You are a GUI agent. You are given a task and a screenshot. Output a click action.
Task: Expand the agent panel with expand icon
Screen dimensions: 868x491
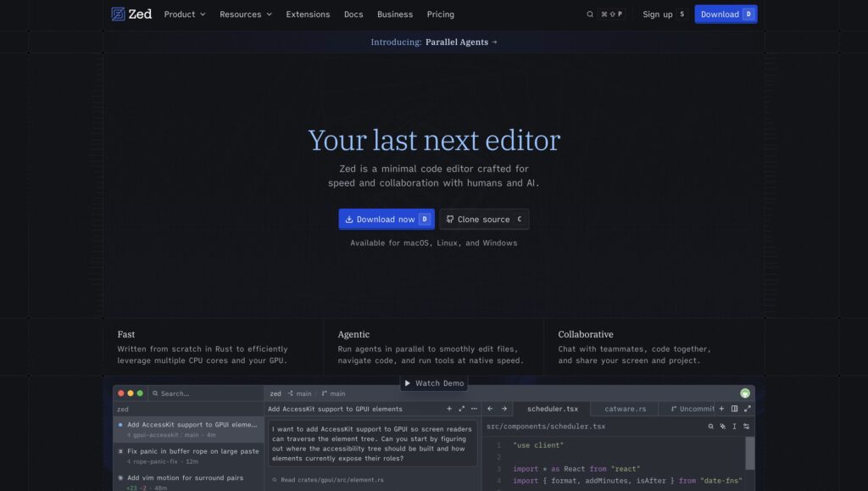click(x=462, y=409)
